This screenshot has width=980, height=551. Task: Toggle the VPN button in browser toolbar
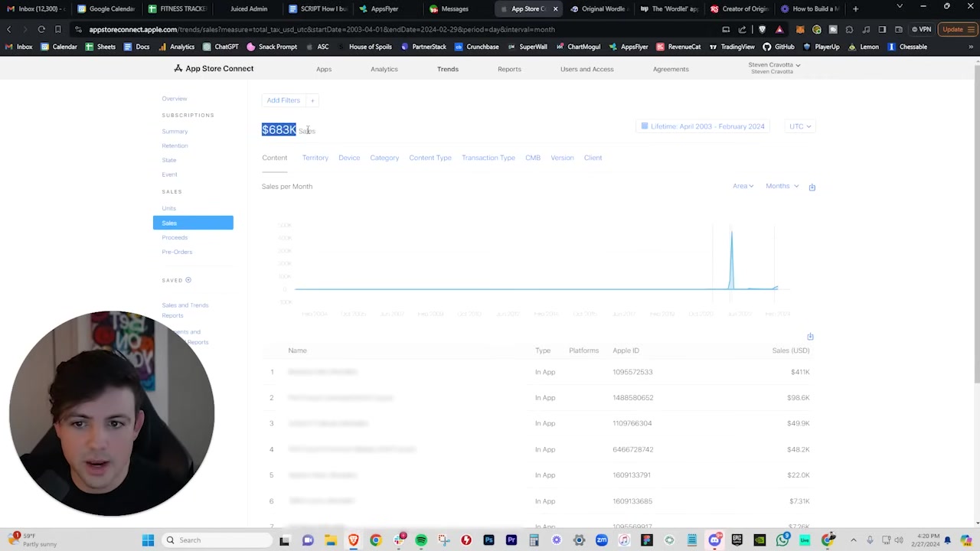921,29
